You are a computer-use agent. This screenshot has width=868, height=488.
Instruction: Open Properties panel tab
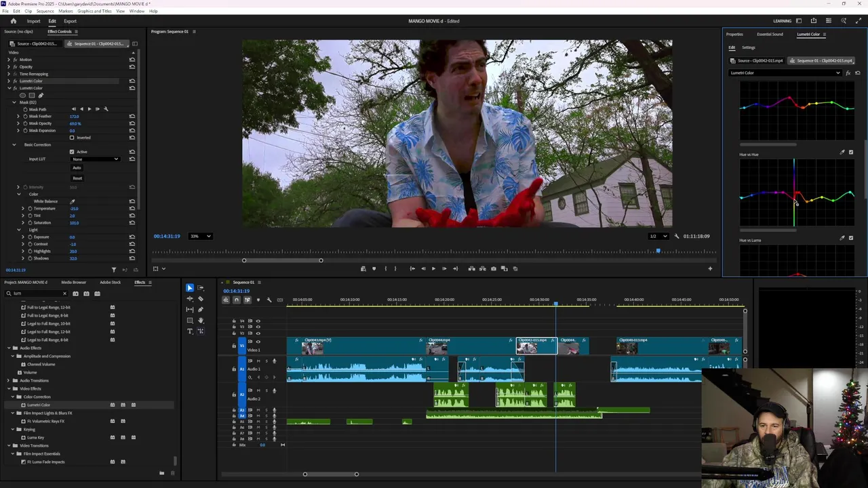point(734,34)
